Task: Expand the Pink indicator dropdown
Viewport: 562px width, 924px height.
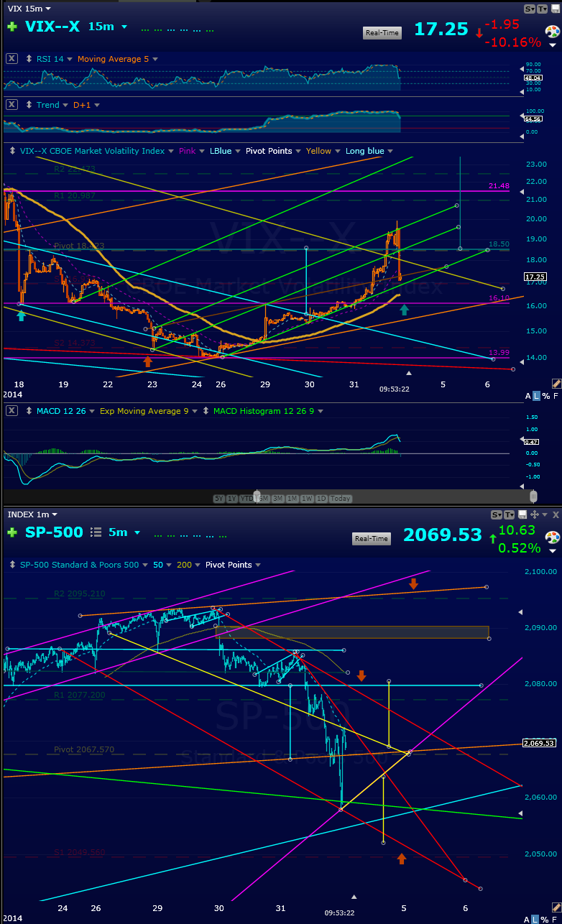Action: tap(201, 151)
